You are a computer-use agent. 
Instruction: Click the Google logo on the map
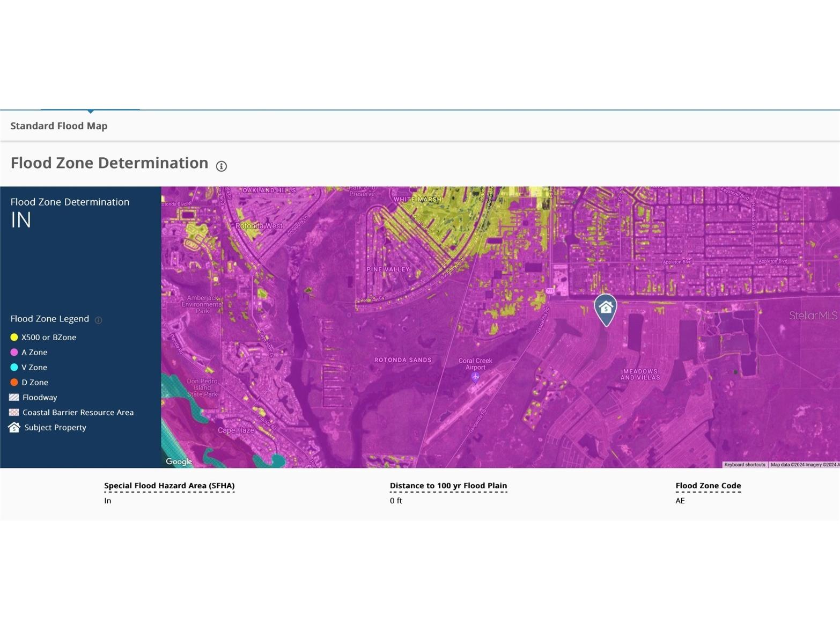179,461
